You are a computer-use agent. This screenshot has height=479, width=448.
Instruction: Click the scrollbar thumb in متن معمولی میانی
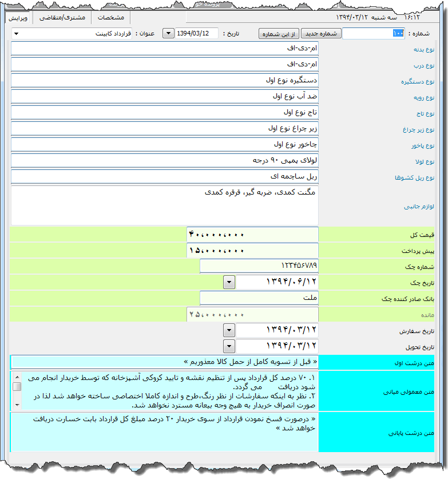point(17,386)
